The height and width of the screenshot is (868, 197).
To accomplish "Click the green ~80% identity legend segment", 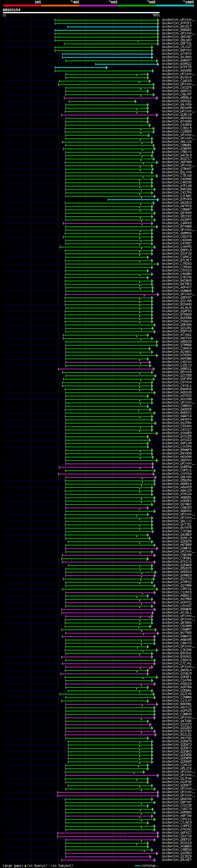I will point(137,6).
